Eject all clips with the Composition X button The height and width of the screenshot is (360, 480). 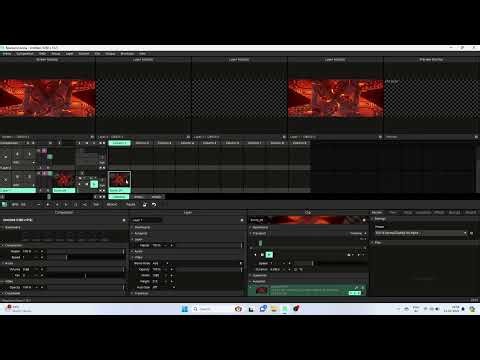pos(28,143)
